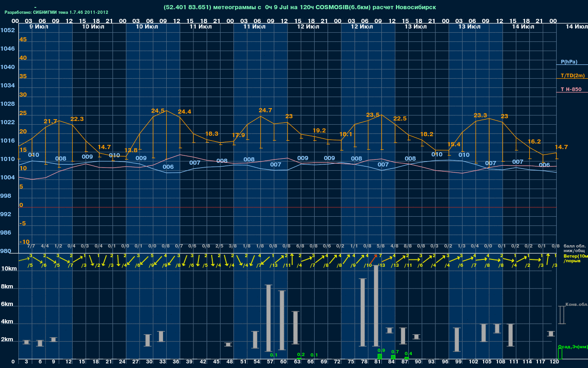The image size is (588, 368).
Task: Click the blue line swatch under P(hPa)
Action: (x=572, y=65)
